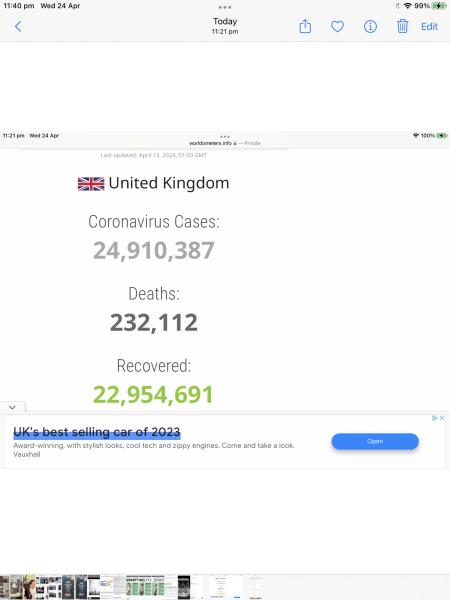Select the last calendar-grid thumbnail
Image resolution: width=450 pixels, height=600 pixels.
click(x=256, y=587)
